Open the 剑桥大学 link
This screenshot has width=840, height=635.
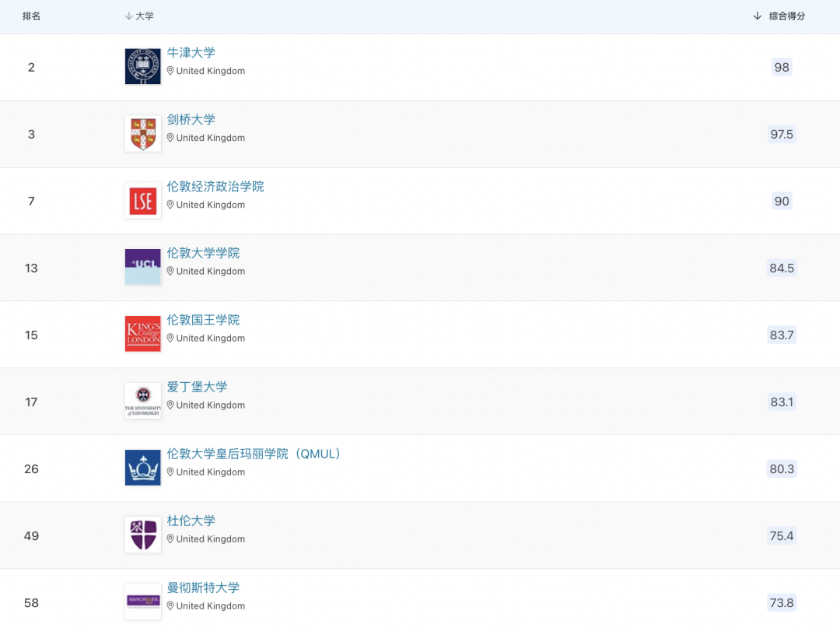coord(191,120)
